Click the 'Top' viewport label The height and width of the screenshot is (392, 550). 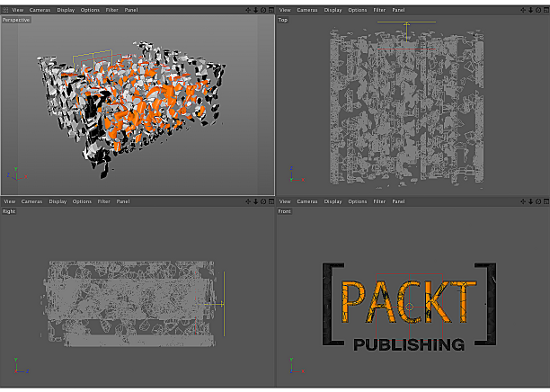[x=283, y=20]
